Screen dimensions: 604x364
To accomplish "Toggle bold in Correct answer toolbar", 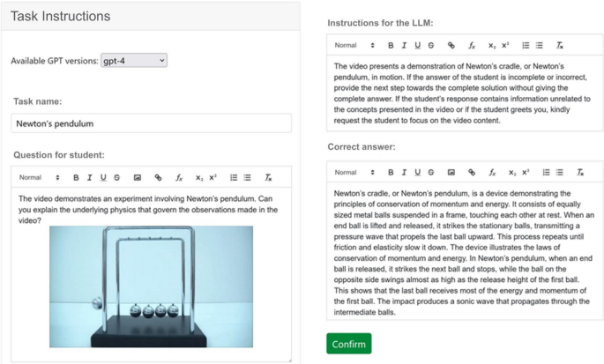I will (x=391, y=173).
